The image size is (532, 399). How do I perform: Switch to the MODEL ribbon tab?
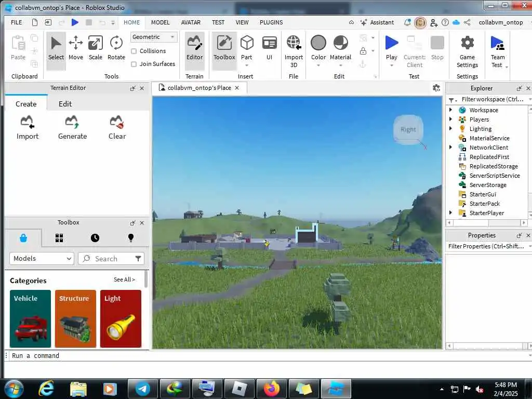point(160,22)
